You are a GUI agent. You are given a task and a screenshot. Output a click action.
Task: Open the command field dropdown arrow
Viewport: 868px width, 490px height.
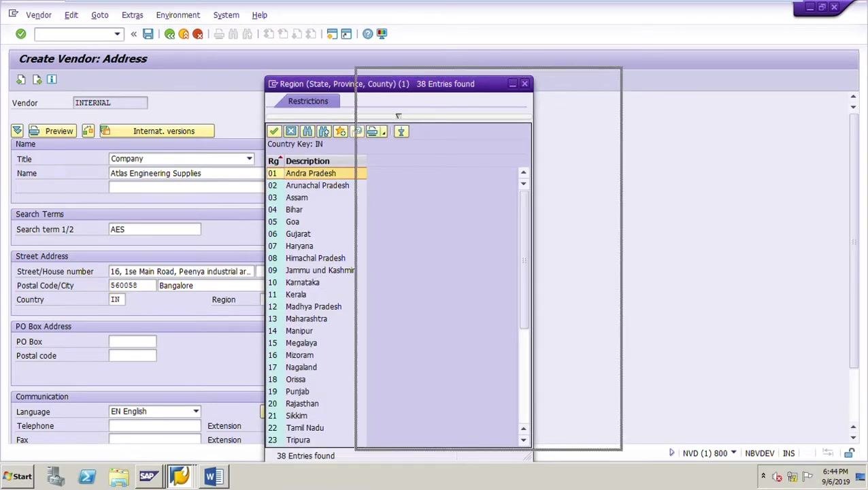coord(117,34)
